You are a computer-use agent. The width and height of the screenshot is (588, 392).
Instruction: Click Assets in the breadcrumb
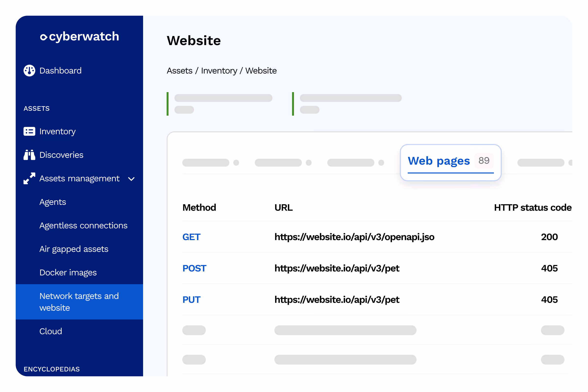[180, 71]
